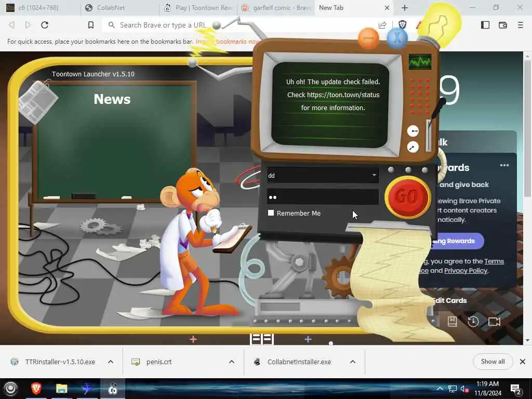Viewport: 532px width, 399px height.
Task: Close launcher with the blue X button
Action: (x=397, y=37)
